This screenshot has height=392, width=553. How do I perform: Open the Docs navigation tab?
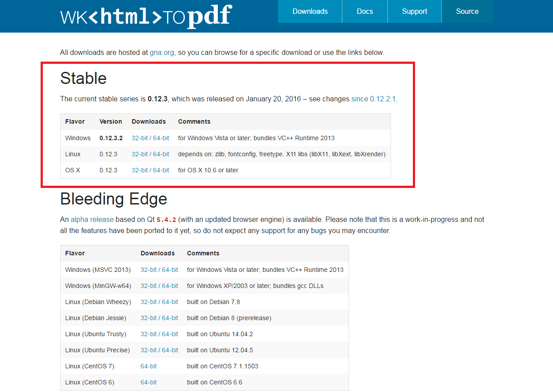click(365, 12)
